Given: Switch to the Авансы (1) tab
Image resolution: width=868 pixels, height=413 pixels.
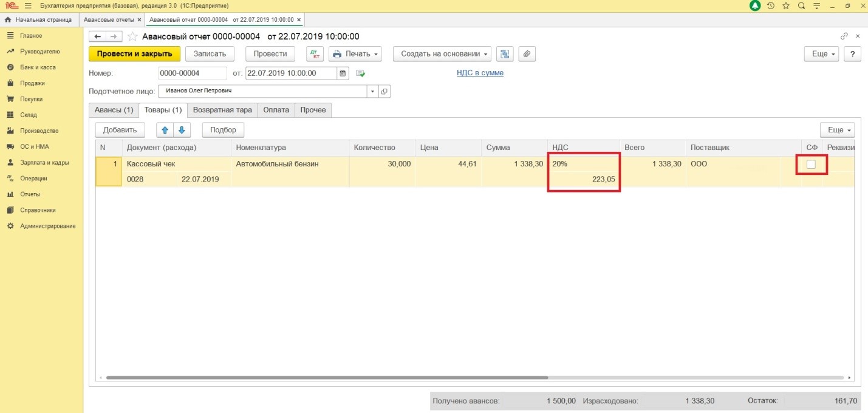Looking at the screenshot, I should [x=114, y=110].
